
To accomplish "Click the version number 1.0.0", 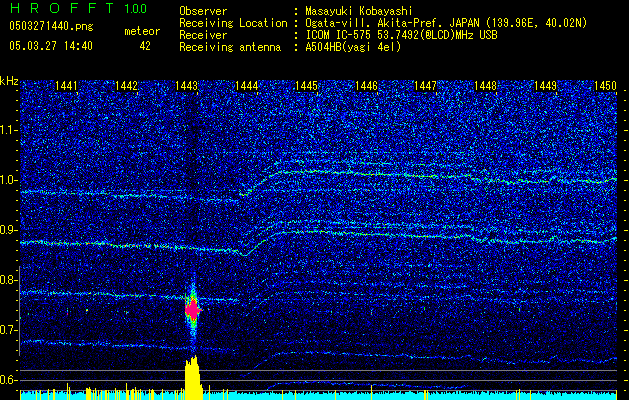I will pyautogui.click(x=135, y=8).
